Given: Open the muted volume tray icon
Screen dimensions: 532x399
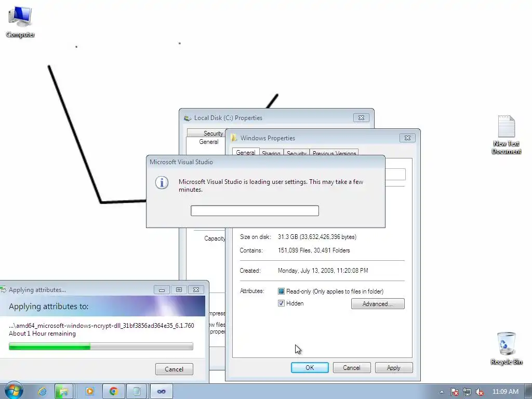Looking at the screenshot, I should [480, 392].
